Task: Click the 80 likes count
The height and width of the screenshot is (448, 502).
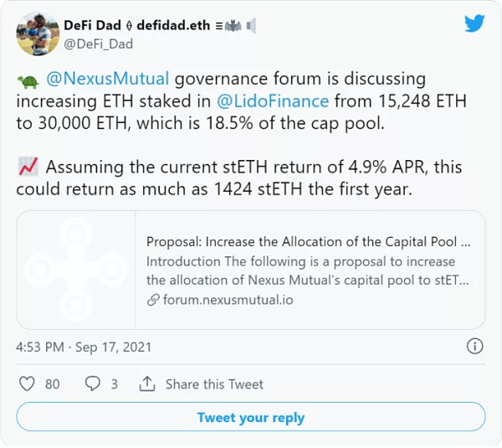Action: tap(52, 384)
